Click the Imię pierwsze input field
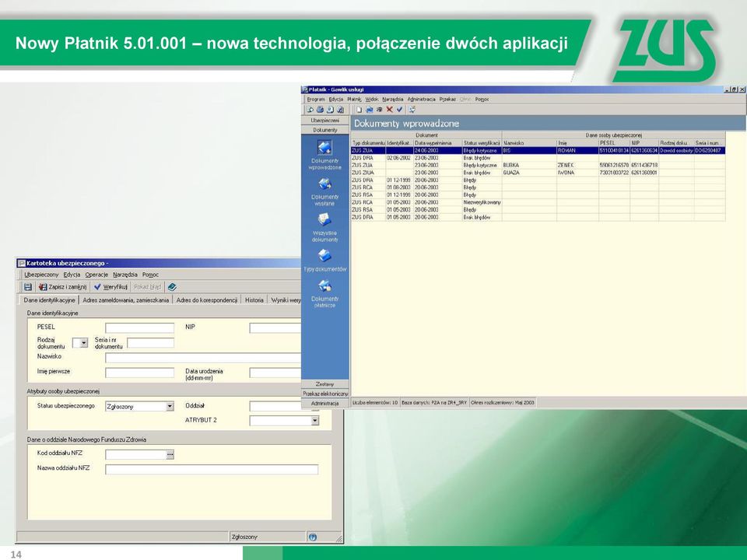The image size is (747, 560). tap(139, 373)
